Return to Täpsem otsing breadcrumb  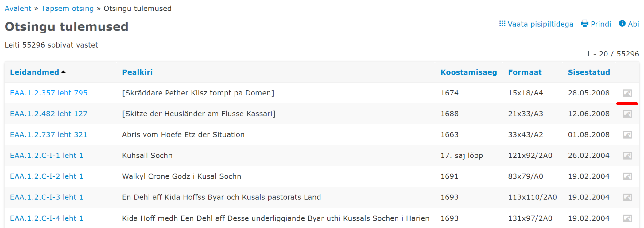click(67, 9)
